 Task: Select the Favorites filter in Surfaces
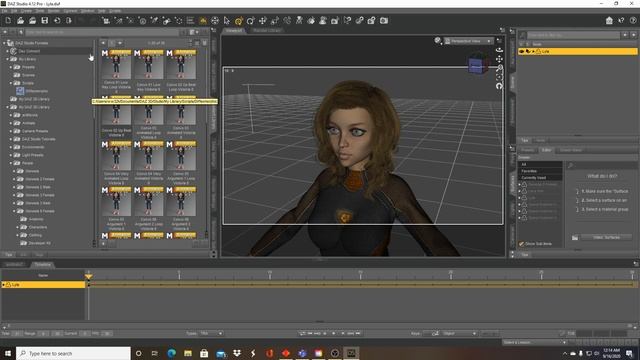[x=540, y=171]
